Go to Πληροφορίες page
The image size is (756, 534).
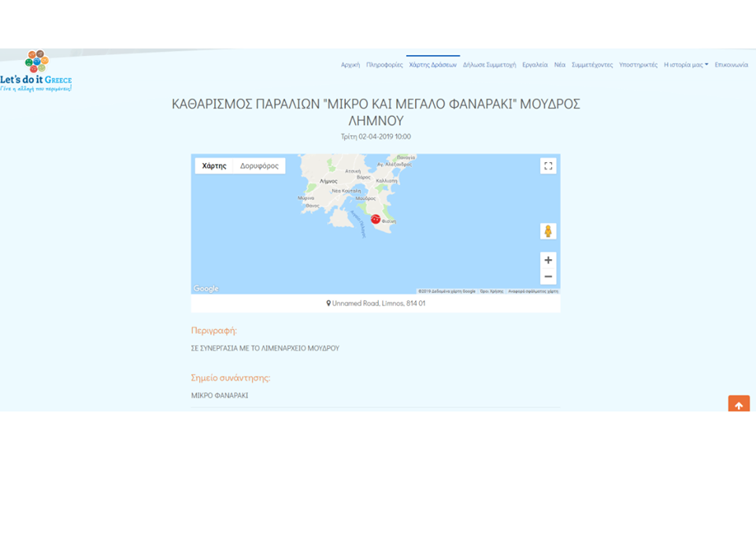[x=384, y=65]
